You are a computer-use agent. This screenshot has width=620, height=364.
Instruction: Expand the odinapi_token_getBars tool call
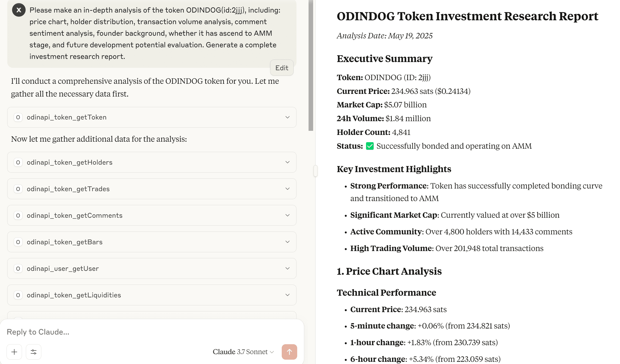tap(152, 242)
